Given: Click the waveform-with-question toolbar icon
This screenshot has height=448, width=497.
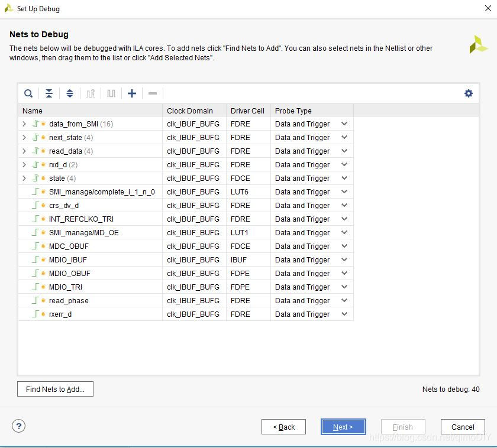Looking at the screenshot, I should (x=91, y=93).
